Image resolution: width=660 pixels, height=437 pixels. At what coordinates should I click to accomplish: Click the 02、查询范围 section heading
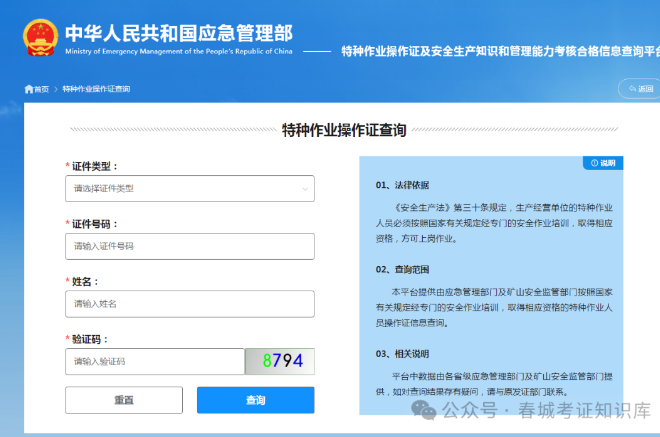click(402, 269)
